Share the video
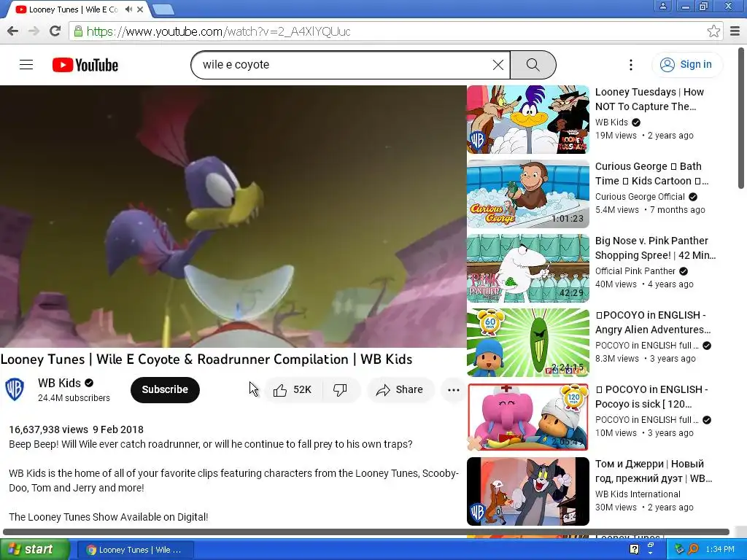 [400, 390]
